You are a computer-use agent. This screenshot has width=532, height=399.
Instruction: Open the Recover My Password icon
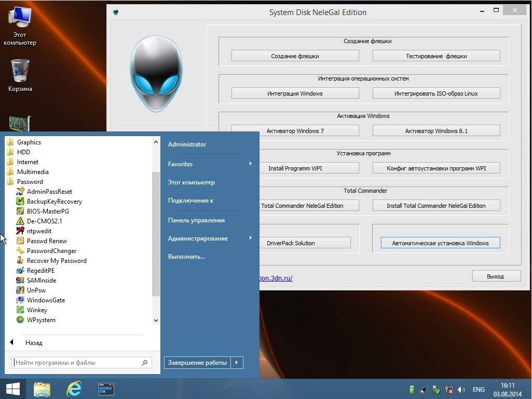click(20, 260)
